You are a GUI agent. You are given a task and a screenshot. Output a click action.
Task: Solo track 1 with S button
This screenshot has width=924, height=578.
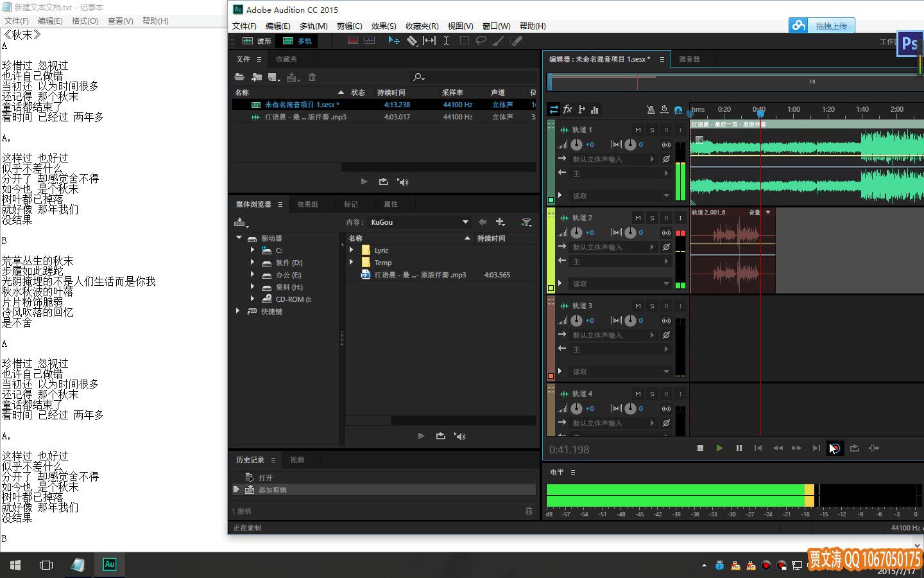point(652,130)
